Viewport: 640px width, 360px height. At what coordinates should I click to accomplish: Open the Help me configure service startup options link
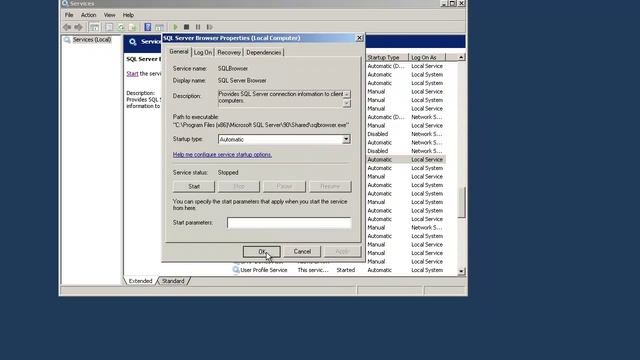(x=222, y=155)
